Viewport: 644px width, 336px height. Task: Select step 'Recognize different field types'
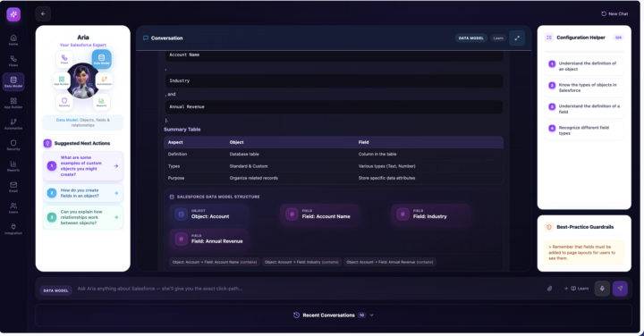click(x=584, y=130)
